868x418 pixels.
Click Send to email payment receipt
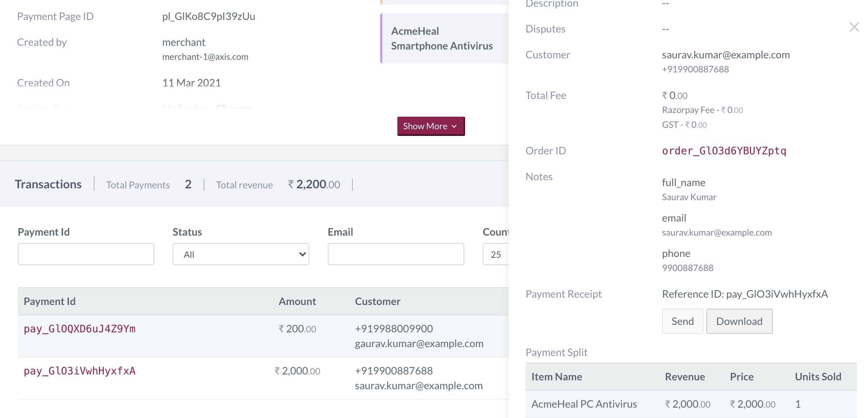[682, 321]
